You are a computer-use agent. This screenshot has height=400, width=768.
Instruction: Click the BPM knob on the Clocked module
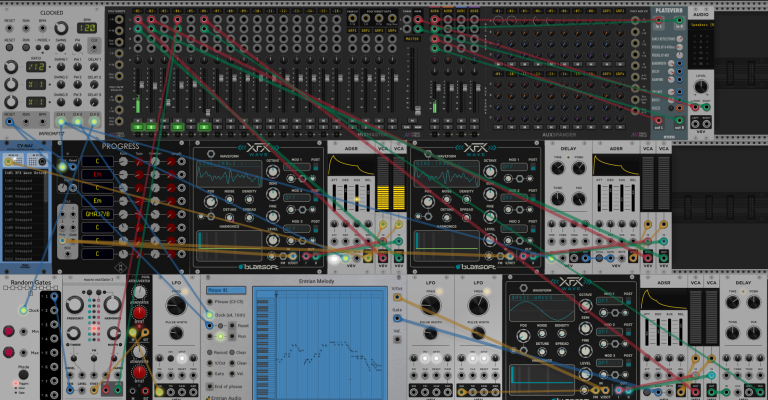pos(61,28)
